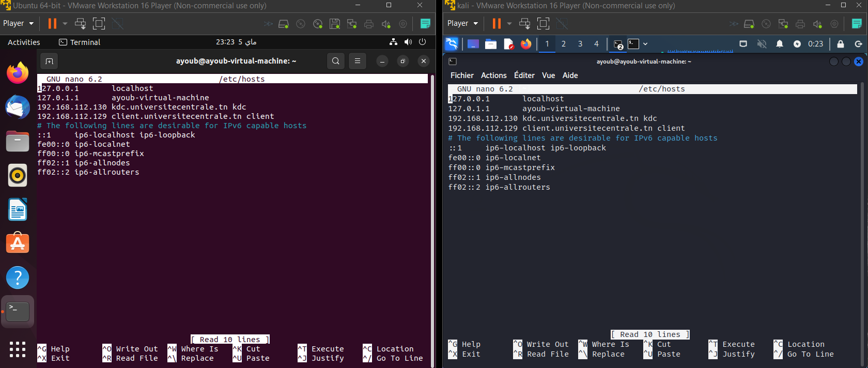
Task: Switch to Kali workspace 4
Action: click(x=597, y=44)
